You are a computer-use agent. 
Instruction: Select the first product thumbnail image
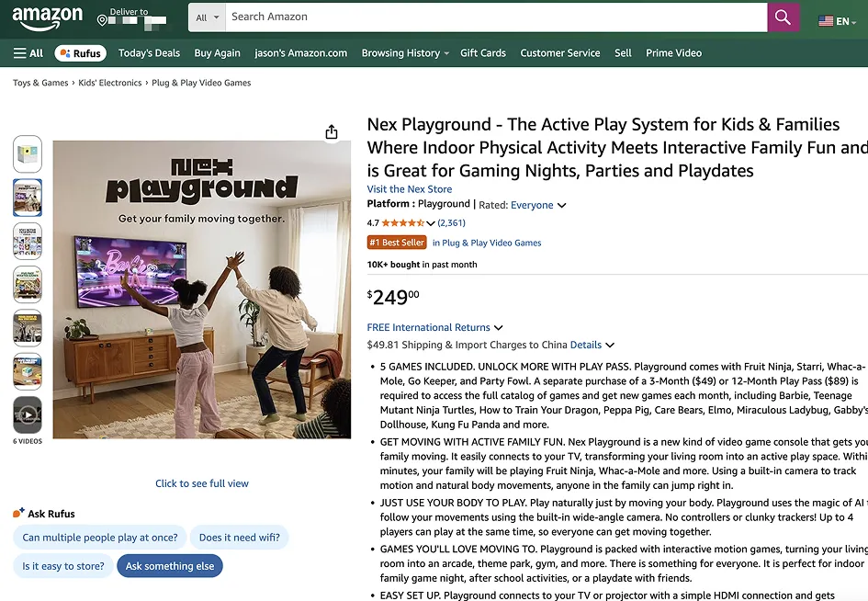(28, 154)
